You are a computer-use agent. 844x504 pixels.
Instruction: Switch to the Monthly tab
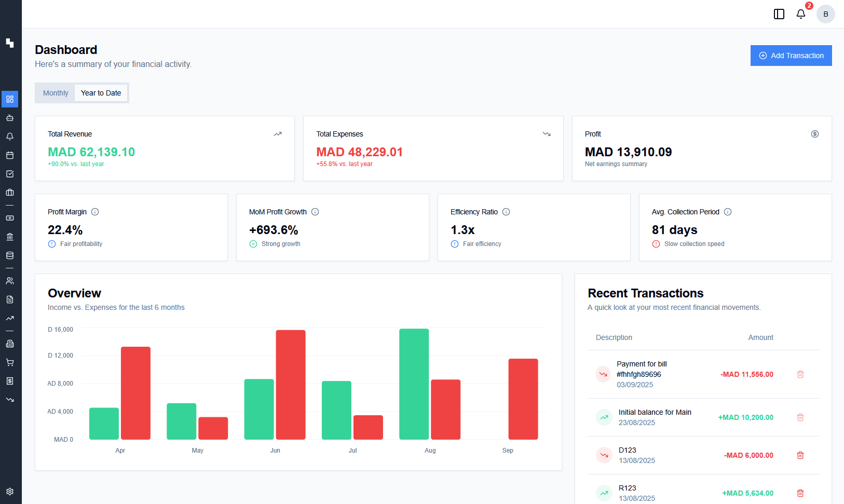pyautogui.click(x=56, y=93)
